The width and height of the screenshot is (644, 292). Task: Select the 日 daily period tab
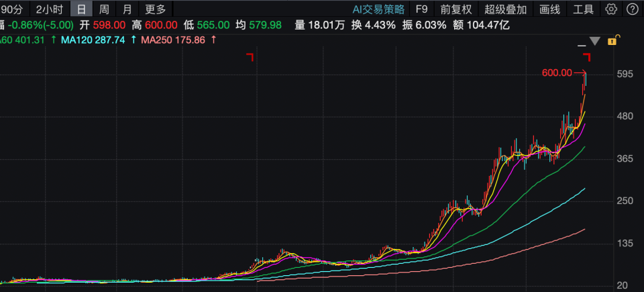tap(82, 9)
